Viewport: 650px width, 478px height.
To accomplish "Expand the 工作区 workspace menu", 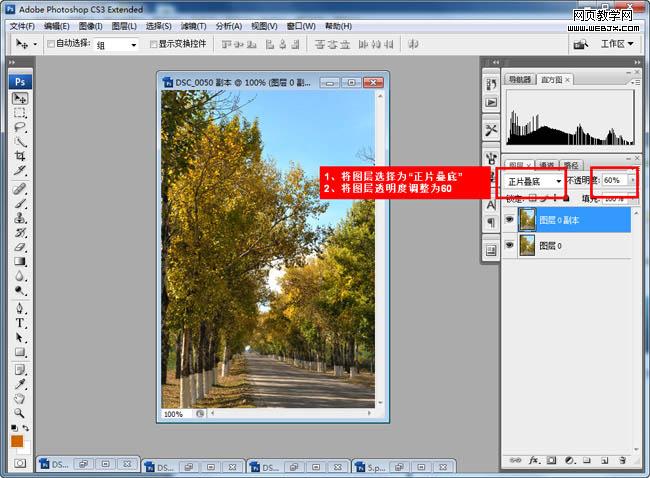I will coord(617,44).
